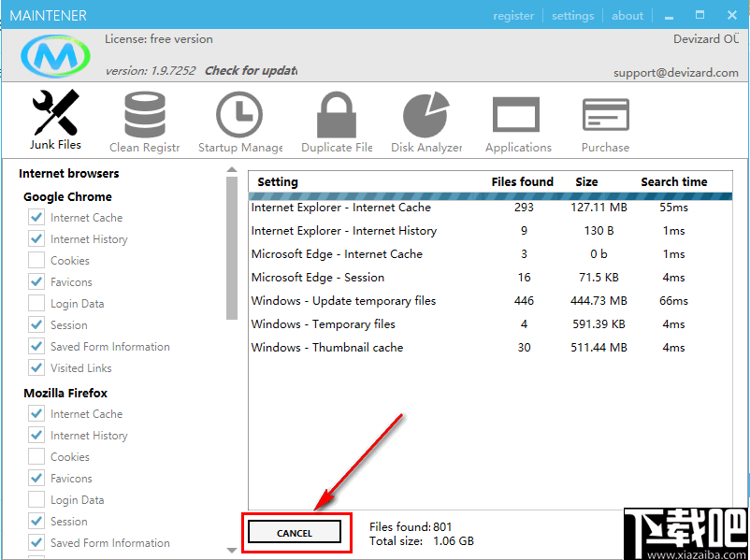Click the 127.11 MB size value
Screen dimensions: 750x560
pyautogui.click(x=599, y=208)
